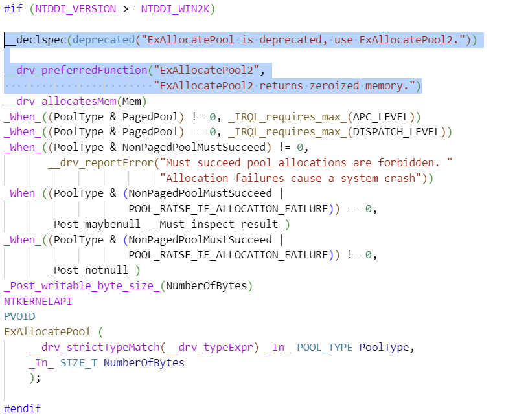The image size is (517, 420).
Task: Click the SIZE_T parameter type
Action: point(78,362)
